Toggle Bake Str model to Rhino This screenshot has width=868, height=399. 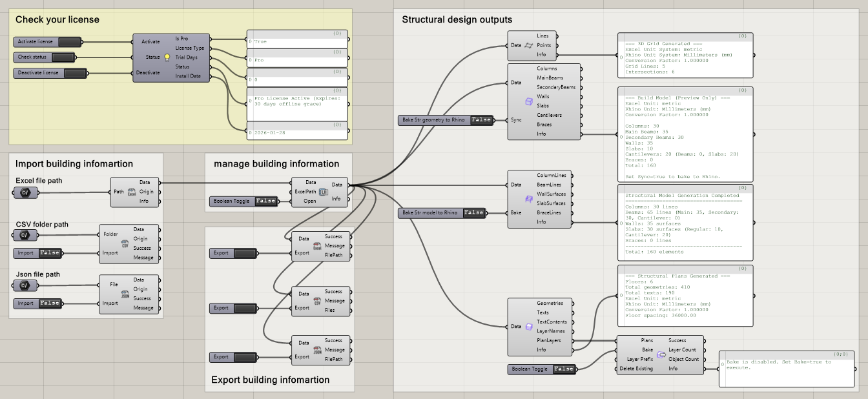[x=473, y=212]
